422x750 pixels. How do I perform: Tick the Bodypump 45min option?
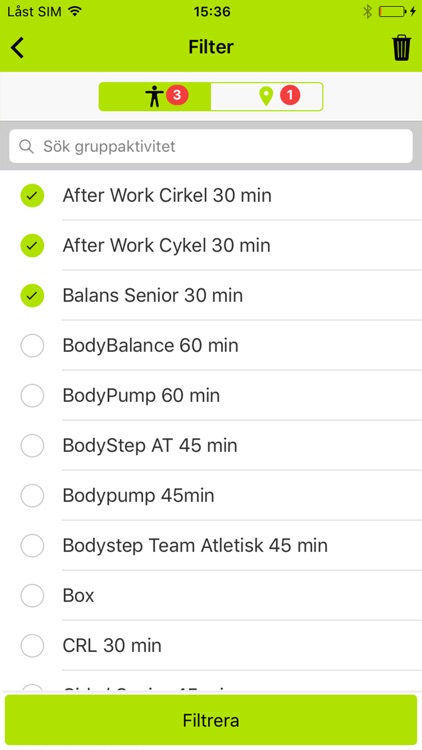point(32,496)
